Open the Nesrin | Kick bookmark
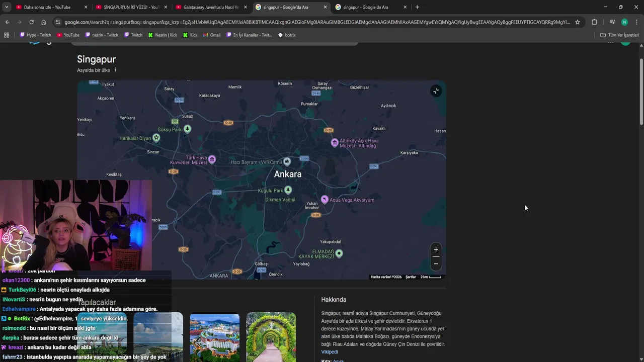This screenshot has width=644, height=362. (x=163, y=35)
